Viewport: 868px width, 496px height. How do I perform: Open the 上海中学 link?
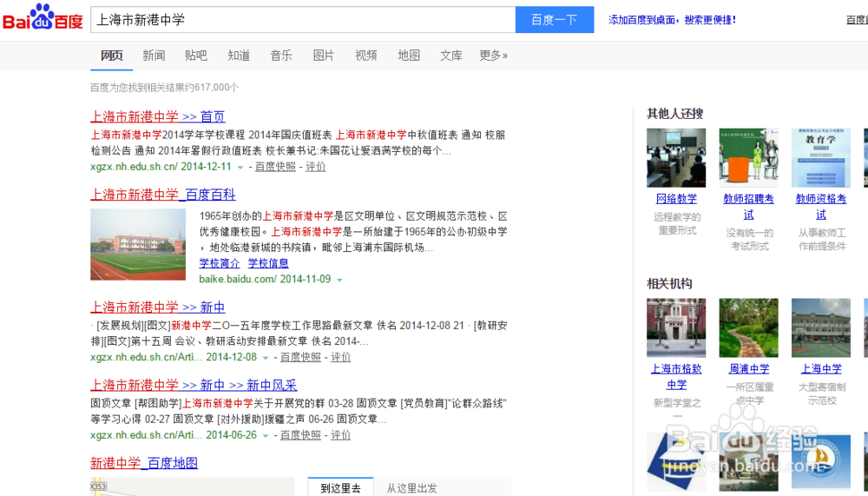pos(821,368)
